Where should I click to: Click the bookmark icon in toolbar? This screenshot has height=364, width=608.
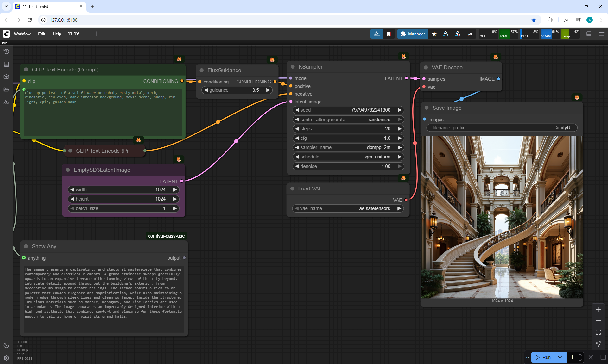(x=389, y=34)
